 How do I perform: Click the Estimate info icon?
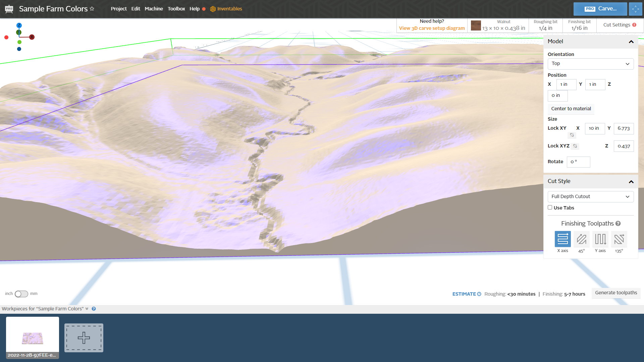click(x=479, y=294)
